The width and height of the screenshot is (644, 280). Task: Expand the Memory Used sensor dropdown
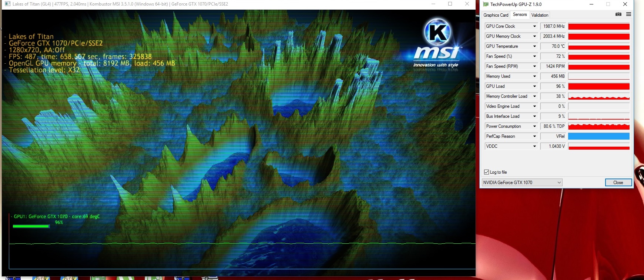[x=534, y=76]
